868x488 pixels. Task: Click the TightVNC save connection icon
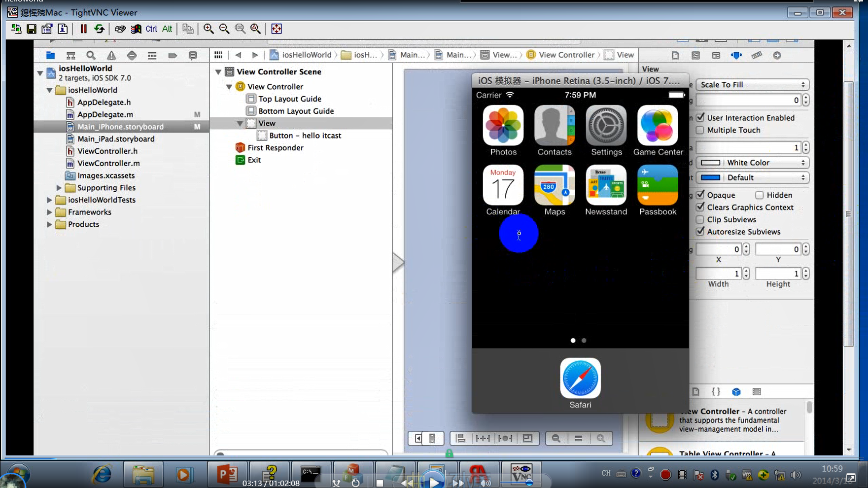click(x=32, y=29)
